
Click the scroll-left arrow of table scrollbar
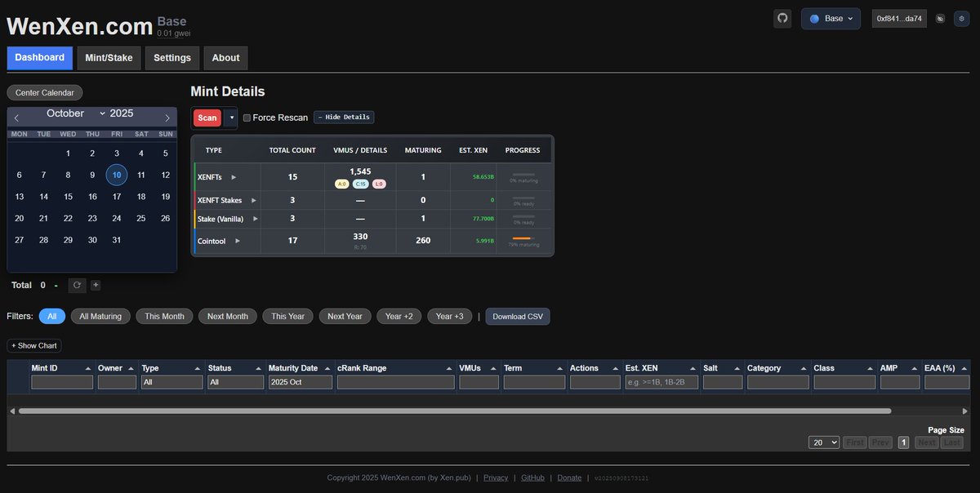pos(12,411)
